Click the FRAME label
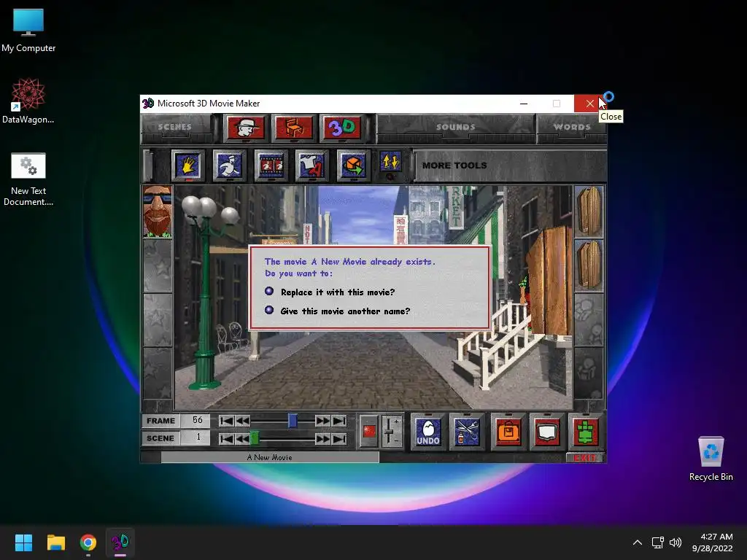Image resolution: width=747 pixels, height=560 pixels. click(161, 421)
